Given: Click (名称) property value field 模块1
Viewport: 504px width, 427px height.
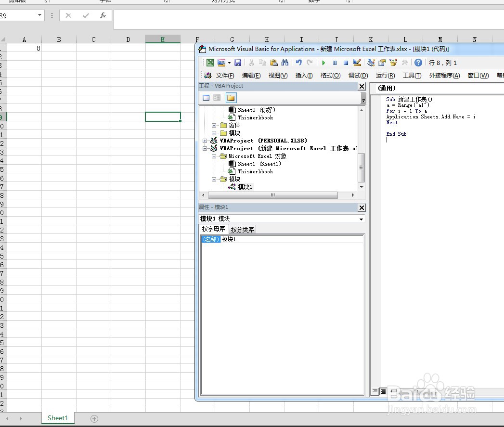Looking at the screenshot, I should [292, 239].
